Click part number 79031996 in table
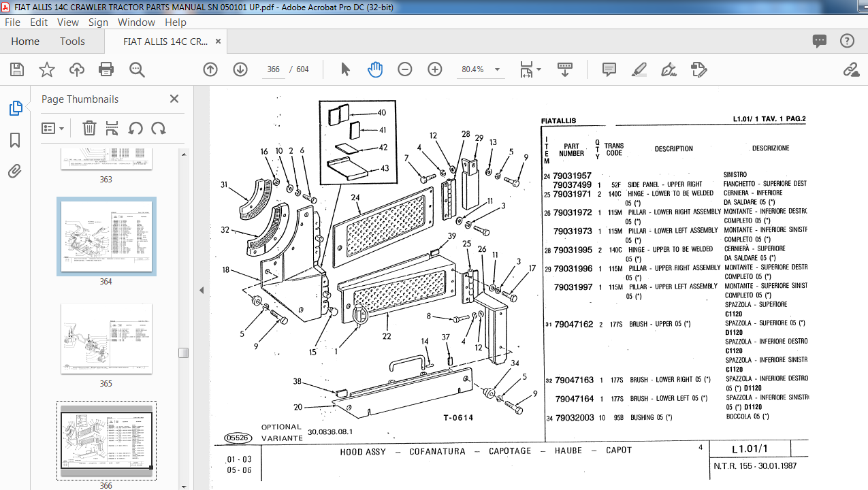 coord(573,269)
